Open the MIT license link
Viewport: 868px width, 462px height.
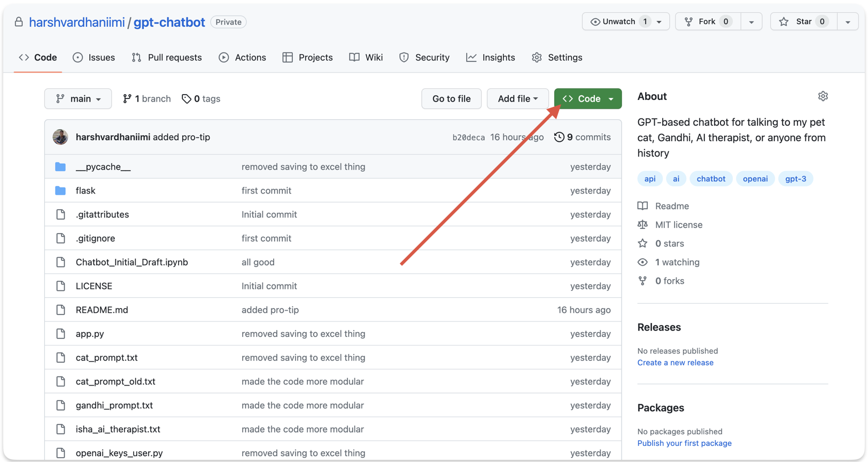pos(678,225)
